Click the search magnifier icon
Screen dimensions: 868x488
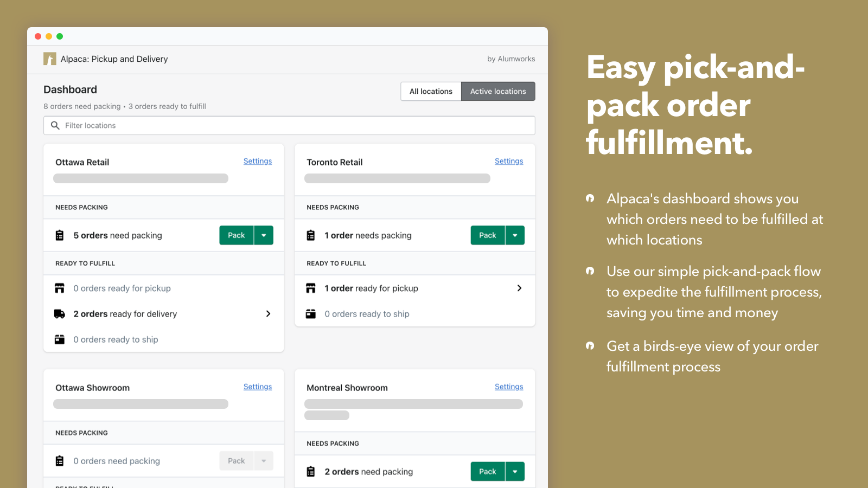coord(55,125)
